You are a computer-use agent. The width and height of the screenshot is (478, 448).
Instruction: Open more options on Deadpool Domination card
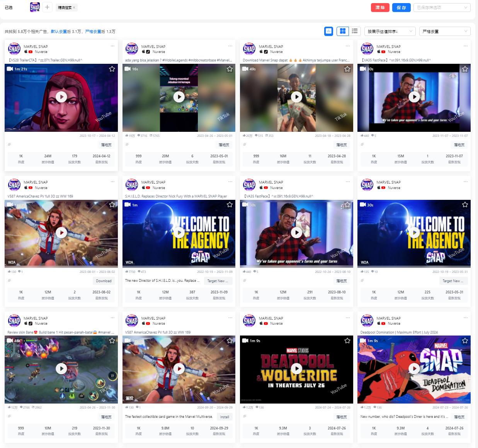(x=466, y=318)
